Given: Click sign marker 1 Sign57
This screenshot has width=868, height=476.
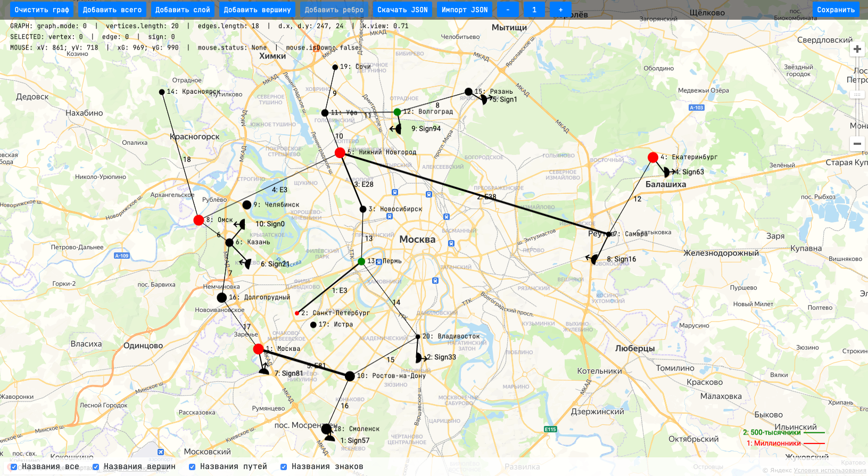Looking at the screenshot, I should pyautogui.click(x=330, y=438).
